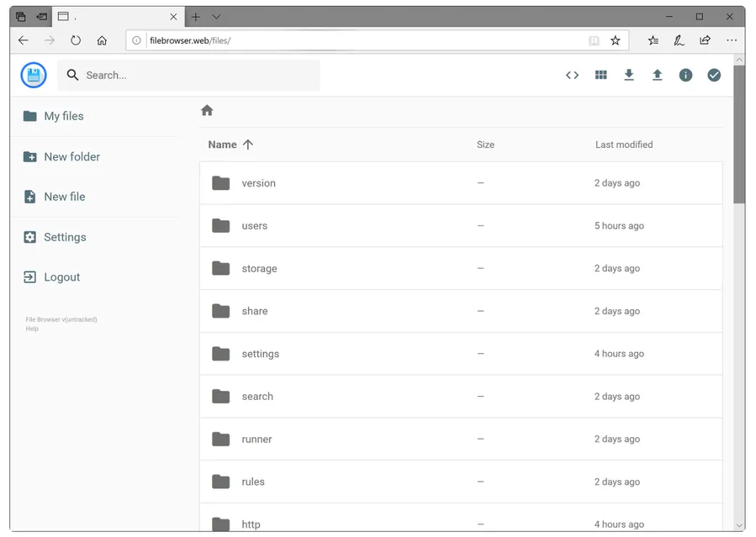Click the File Browser version text link
The width and height of the screenshot is (756, 537).
click(61, 319)
